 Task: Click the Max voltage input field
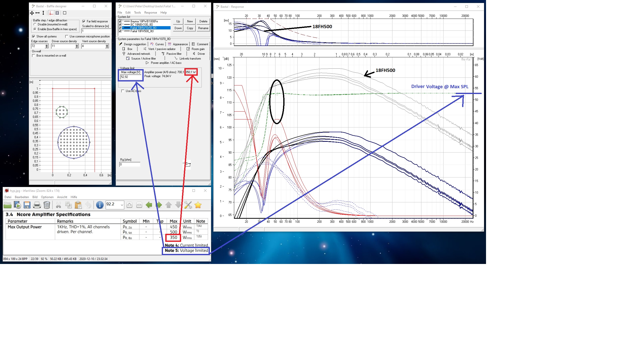coord(131,77)
